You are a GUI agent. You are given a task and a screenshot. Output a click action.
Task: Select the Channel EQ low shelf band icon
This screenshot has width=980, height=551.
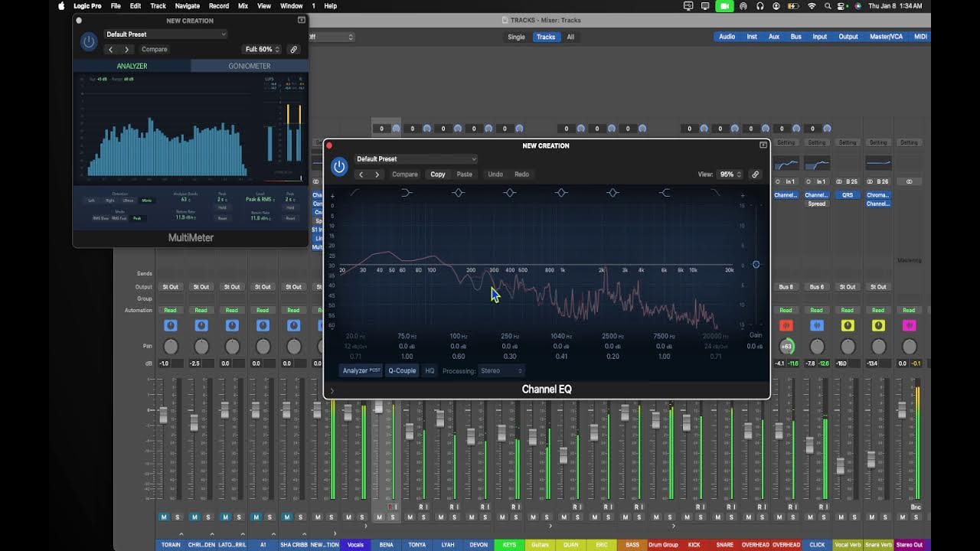coord(407,193)
